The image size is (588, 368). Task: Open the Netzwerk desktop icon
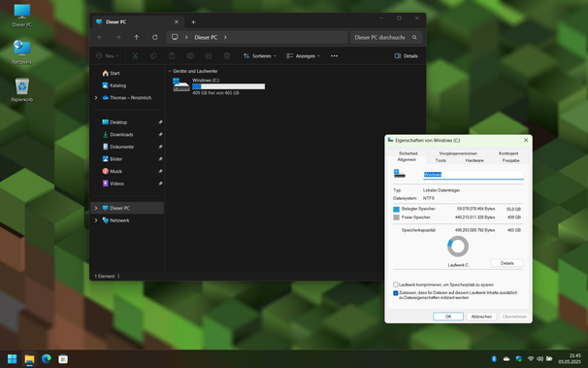21,52
